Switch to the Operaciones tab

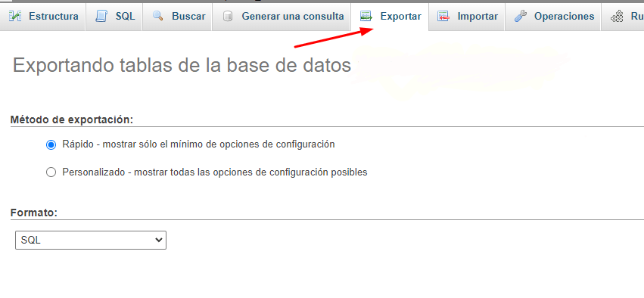[x=553, y=17]
